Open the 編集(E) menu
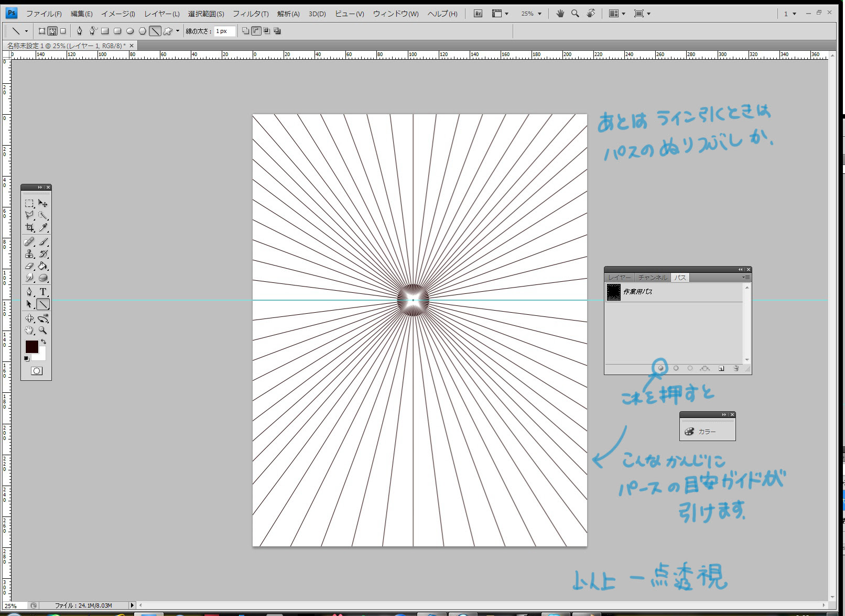The image size is (845, 616). click(82, 14)
